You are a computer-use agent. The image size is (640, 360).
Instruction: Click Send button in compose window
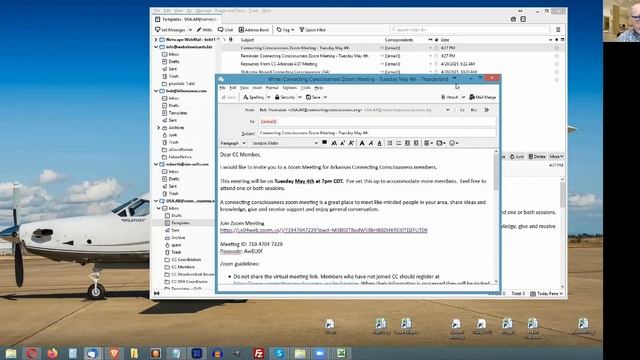[x=229, y=97]
